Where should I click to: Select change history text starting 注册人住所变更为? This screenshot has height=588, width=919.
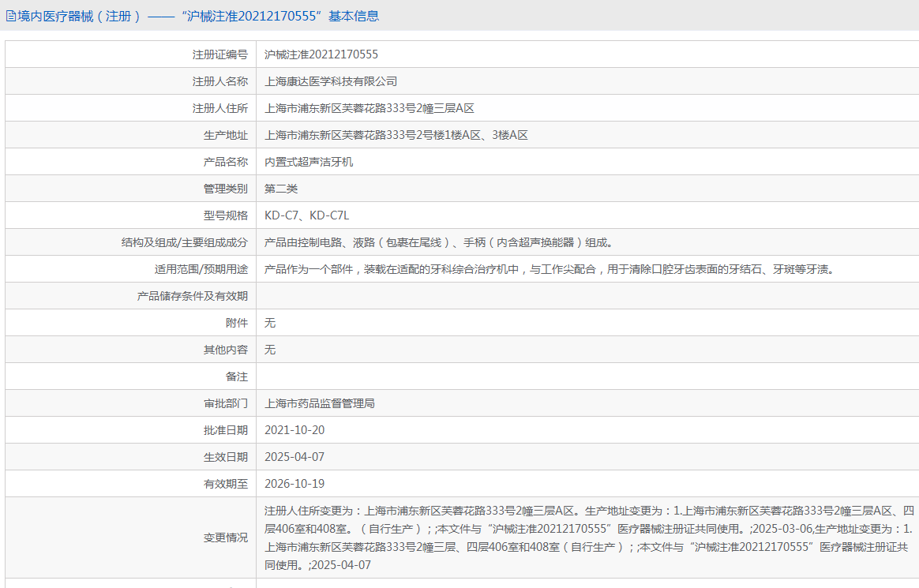(588, 537)
